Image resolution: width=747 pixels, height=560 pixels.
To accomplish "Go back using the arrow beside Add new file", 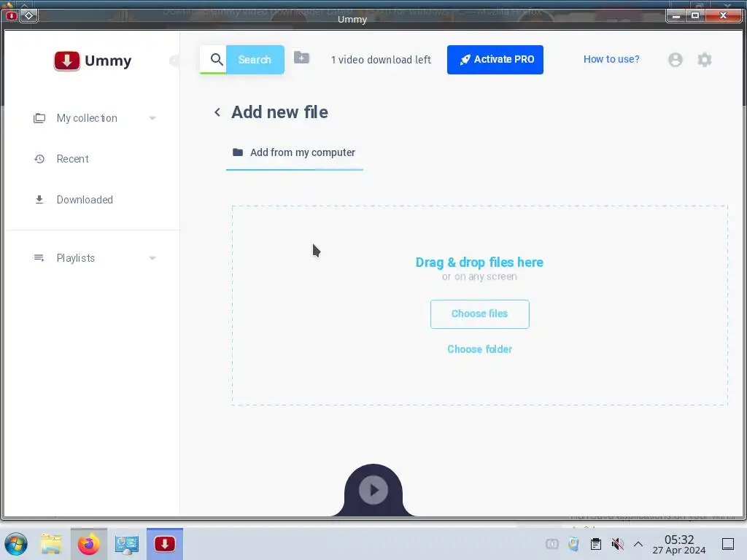I will click(x=217, y=112).
